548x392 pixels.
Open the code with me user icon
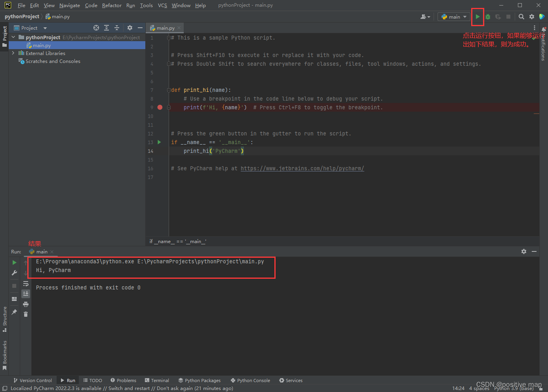pos(425,17)
